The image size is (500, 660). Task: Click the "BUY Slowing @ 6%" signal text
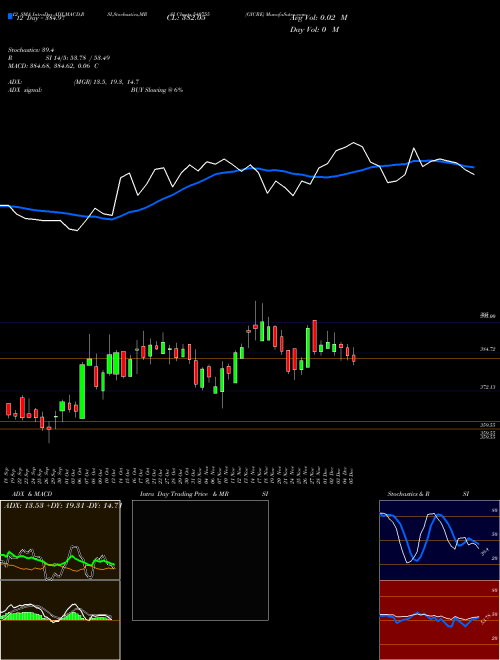click(x=157, y=90)
